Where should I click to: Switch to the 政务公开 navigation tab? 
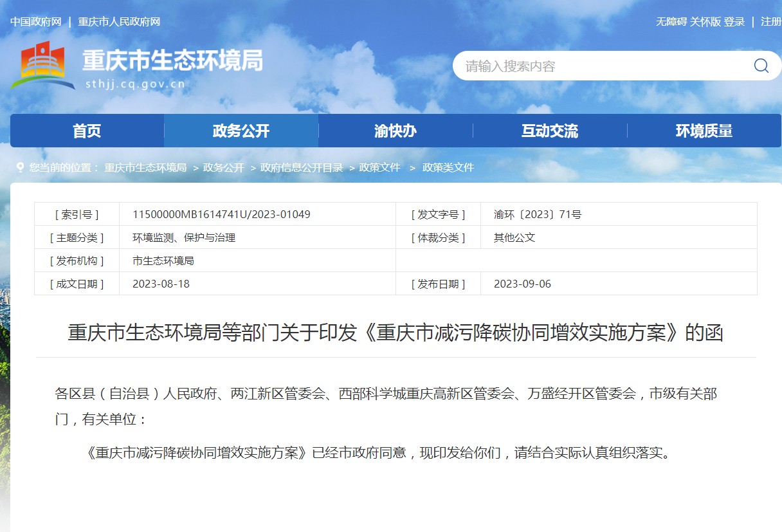pyautogui.click(x=241, y=131)
